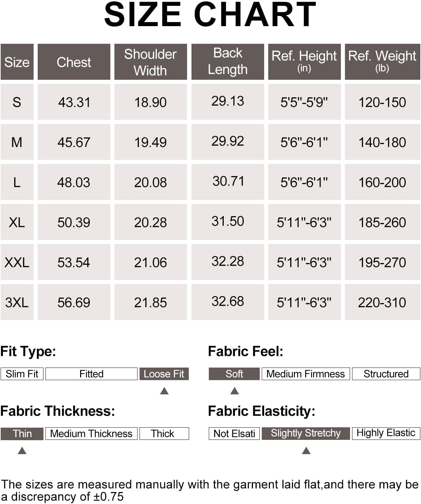Screen dimensions: 421x504
Task: Click the Shoulder Width column header
Action: (150, 62)
